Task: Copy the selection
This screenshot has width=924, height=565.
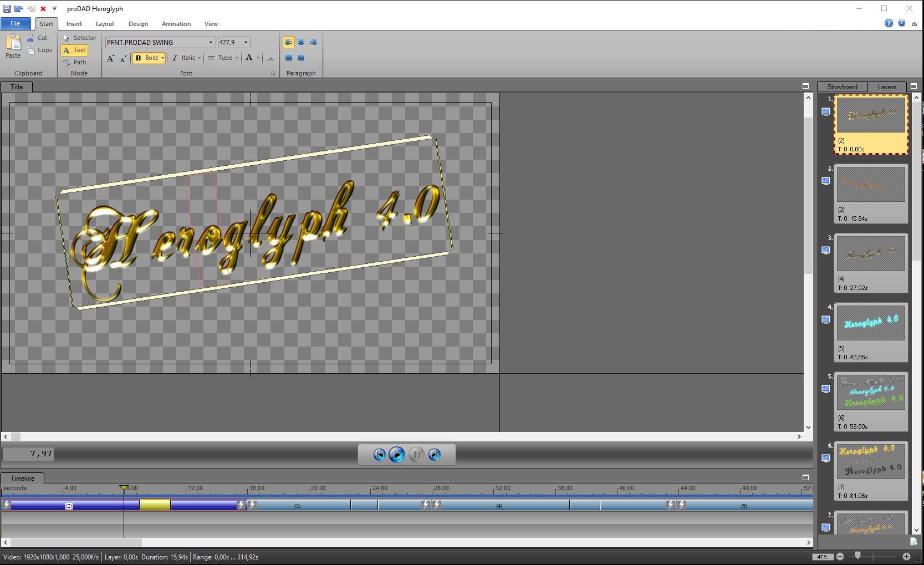Action: pyautogui.click(x=39, y=50)
